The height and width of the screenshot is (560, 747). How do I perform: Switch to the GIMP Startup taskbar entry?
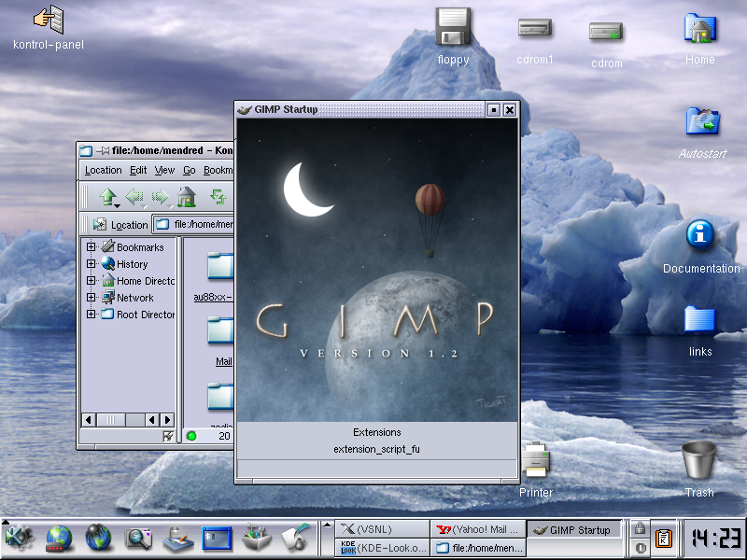pyautogui.click(x=574, y=529)
